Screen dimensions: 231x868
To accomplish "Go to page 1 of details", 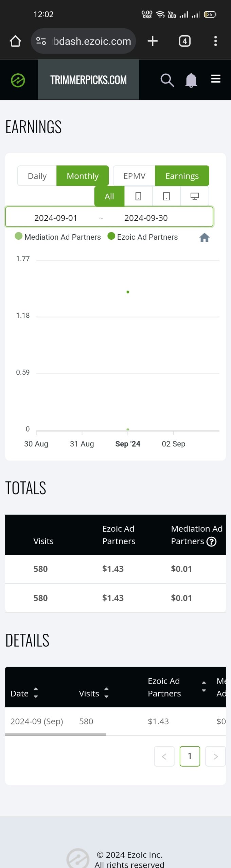I will (x=190, y=756).
